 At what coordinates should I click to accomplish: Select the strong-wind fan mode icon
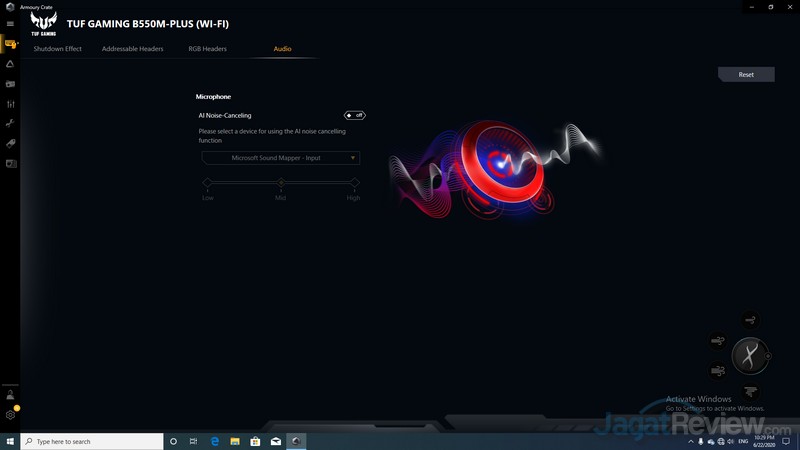[718, 370]
